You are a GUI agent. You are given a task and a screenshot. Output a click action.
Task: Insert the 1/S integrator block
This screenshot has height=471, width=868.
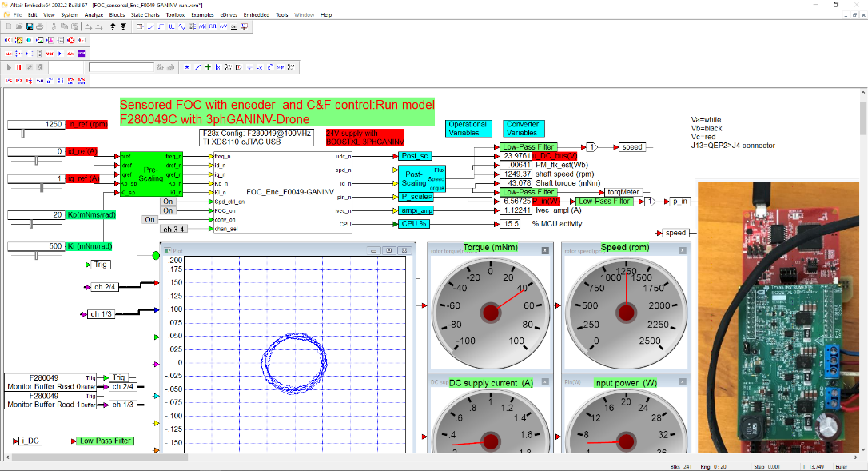8,80
